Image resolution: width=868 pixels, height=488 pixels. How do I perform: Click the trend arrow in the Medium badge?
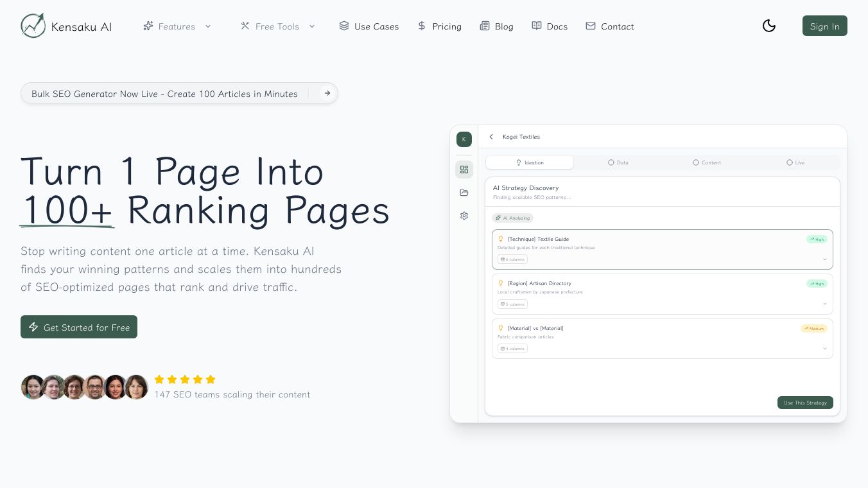[x=806, y=329]
